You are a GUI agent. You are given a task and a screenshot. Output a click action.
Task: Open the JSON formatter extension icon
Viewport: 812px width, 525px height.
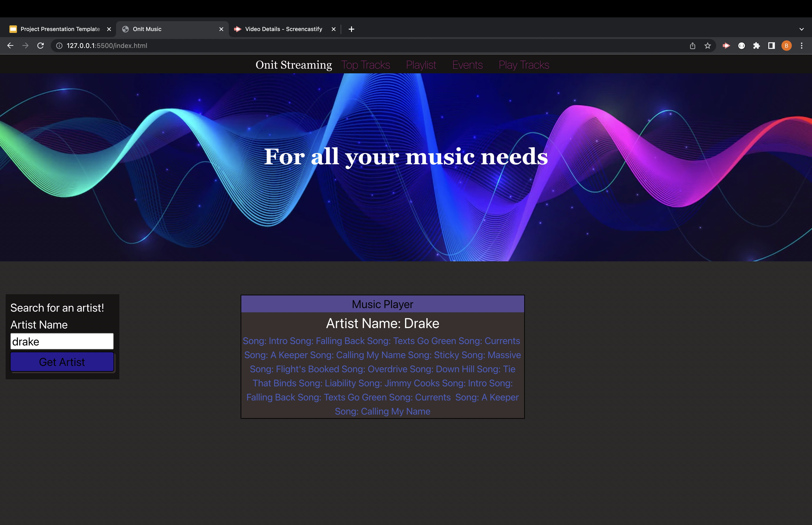[742, 45]
